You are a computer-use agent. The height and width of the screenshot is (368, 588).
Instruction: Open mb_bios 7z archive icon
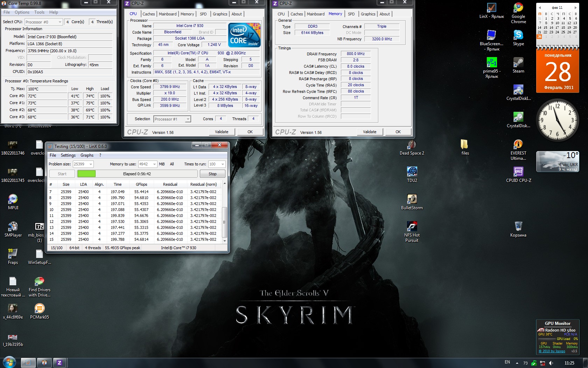40,232
